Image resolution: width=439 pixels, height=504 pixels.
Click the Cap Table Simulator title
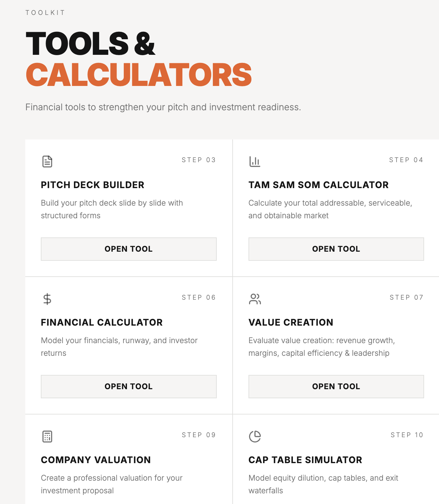305,460
